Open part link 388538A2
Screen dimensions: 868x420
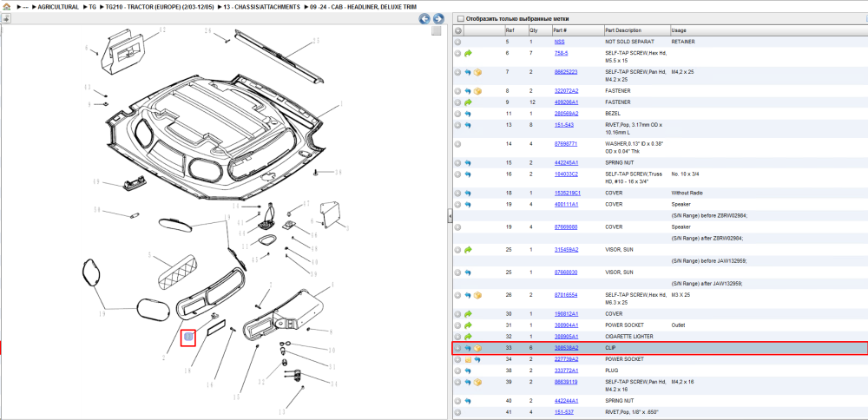[x=566, y=348]
